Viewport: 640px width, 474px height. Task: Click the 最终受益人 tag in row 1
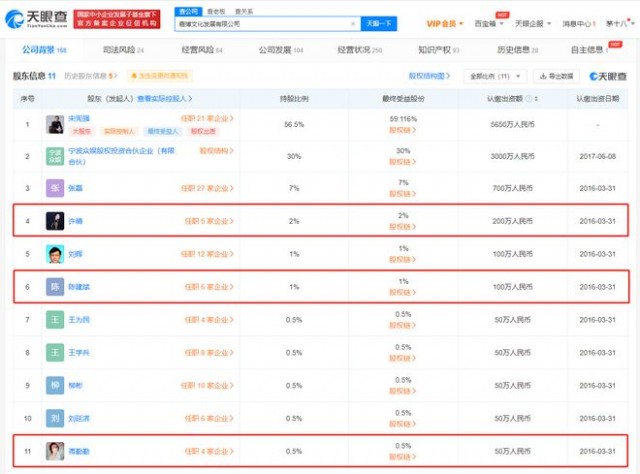(163, 131)
